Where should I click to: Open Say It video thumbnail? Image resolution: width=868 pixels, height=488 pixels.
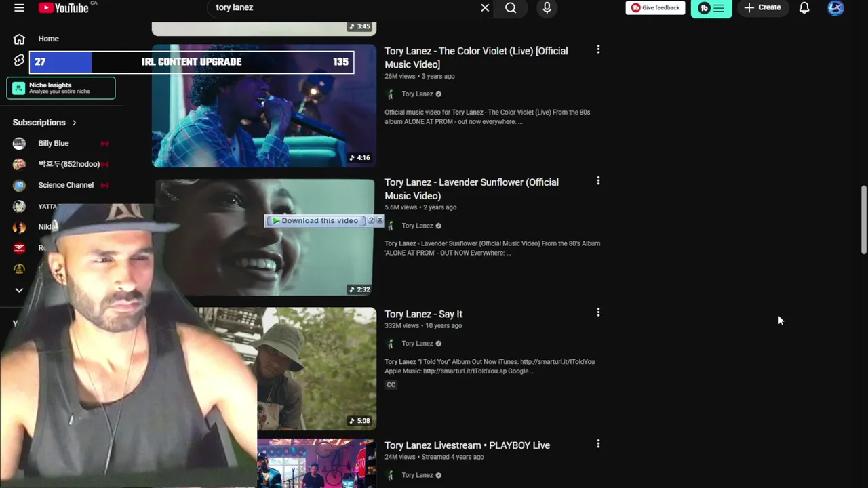pos(316,369)
